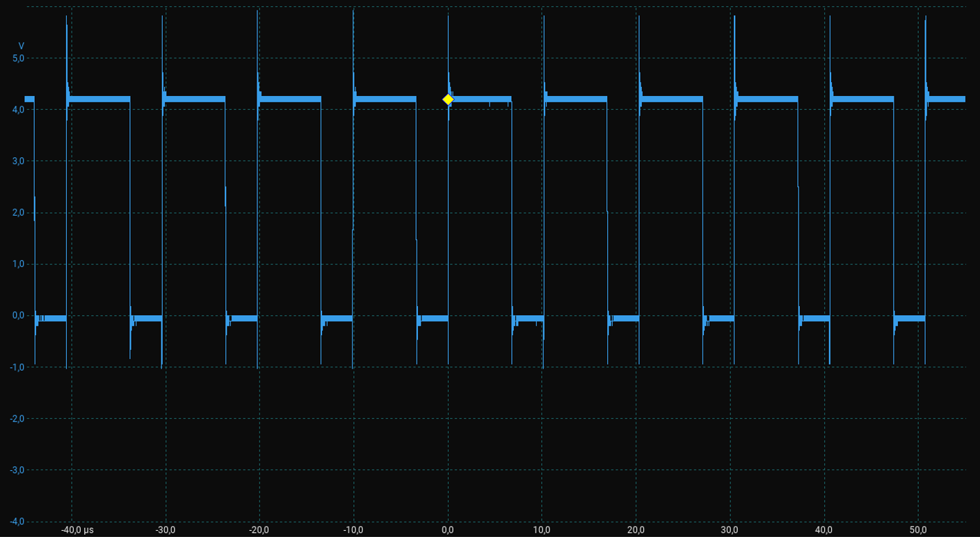
Task: Click the 30,0 time axis label
Action: pyautogui.click(x=730, y=530)
